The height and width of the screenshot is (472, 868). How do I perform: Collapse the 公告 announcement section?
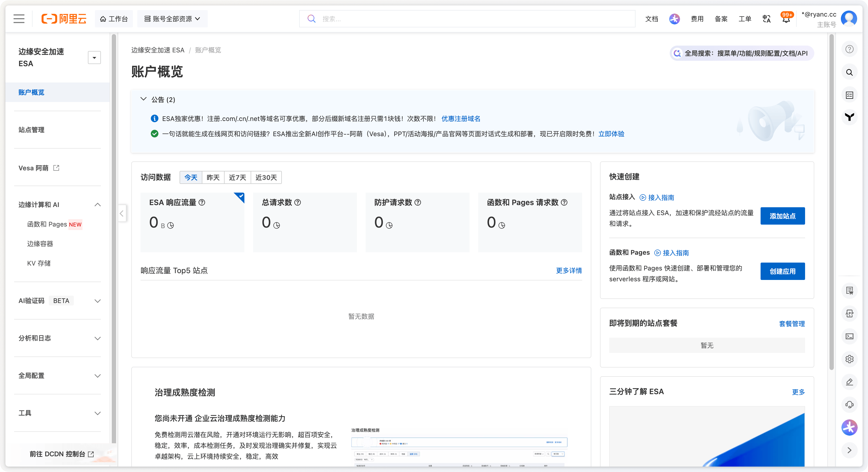(x=143, y=99)
